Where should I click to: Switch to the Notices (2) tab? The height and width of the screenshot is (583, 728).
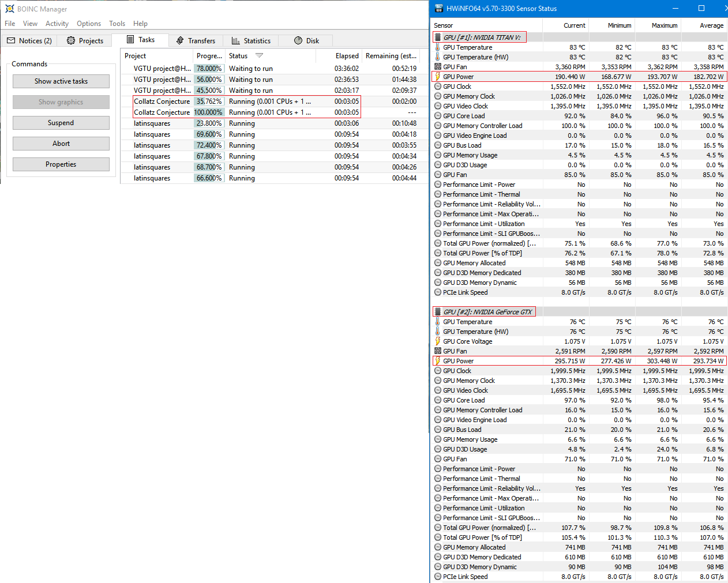pyautogui.click(x=29, y=40)
